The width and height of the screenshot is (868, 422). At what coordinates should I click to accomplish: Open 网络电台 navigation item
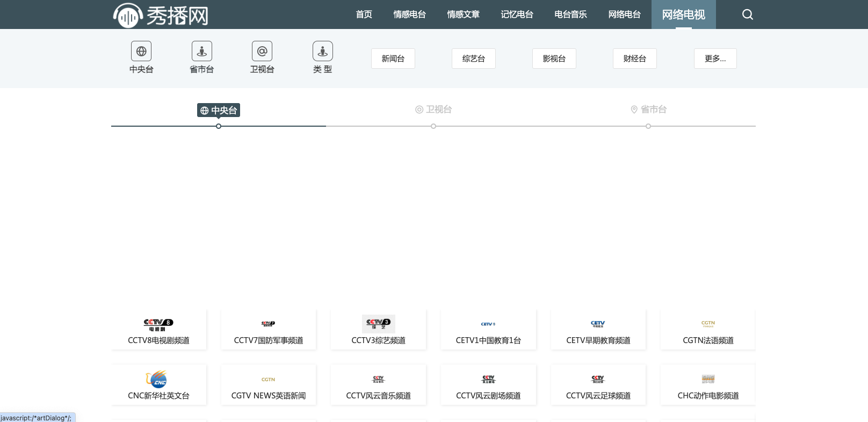tap(625, 14)
